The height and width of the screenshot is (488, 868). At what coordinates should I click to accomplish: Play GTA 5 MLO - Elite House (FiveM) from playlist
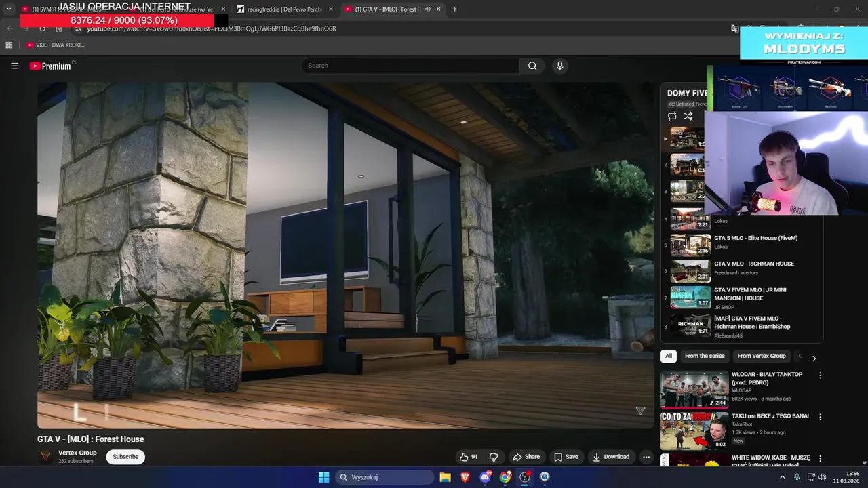click(x=755, y=239)
